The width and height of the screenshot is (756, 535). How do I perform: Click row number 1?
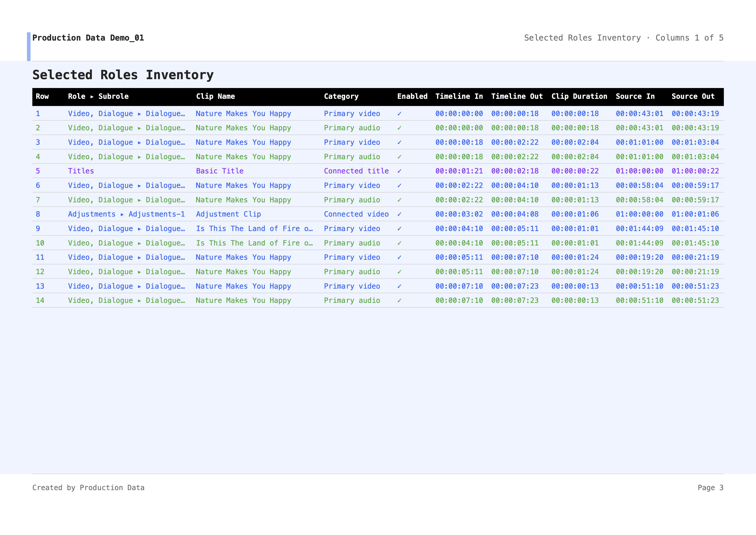click(x=38, y=114)
